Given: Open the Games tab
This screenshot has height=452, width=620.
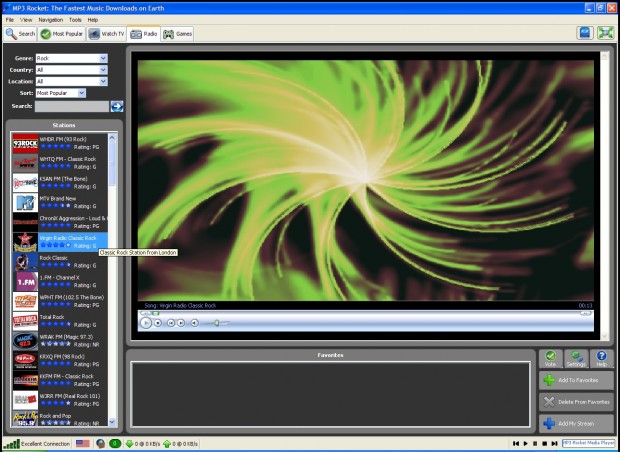Looking at the screenshot, I should pyautogui.click(x=178, y=34).
